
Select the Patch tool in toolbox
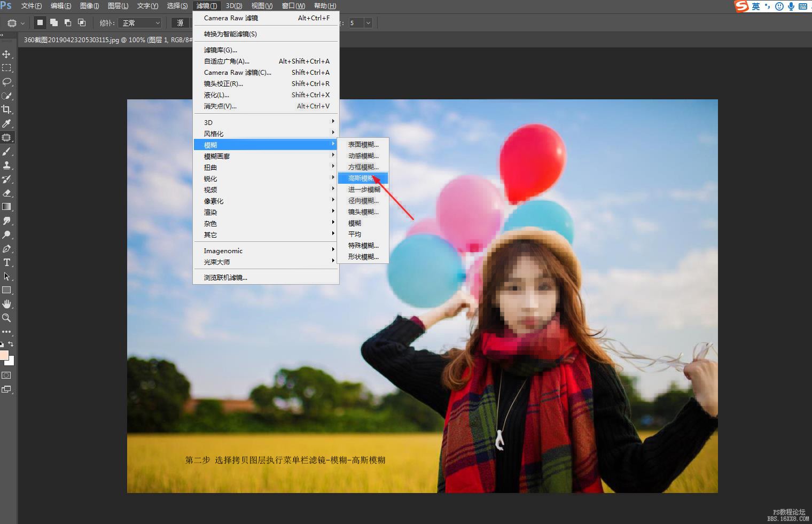coord(6,137)
